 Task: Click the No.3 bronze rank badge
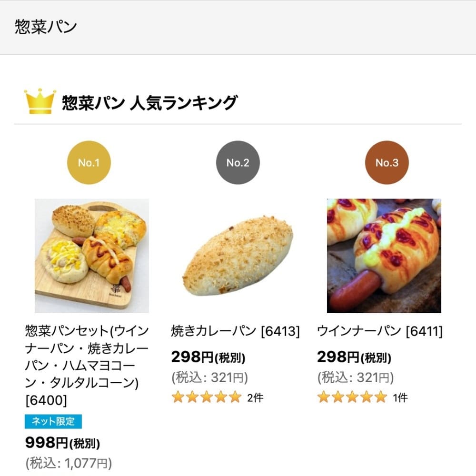point(387,162)
